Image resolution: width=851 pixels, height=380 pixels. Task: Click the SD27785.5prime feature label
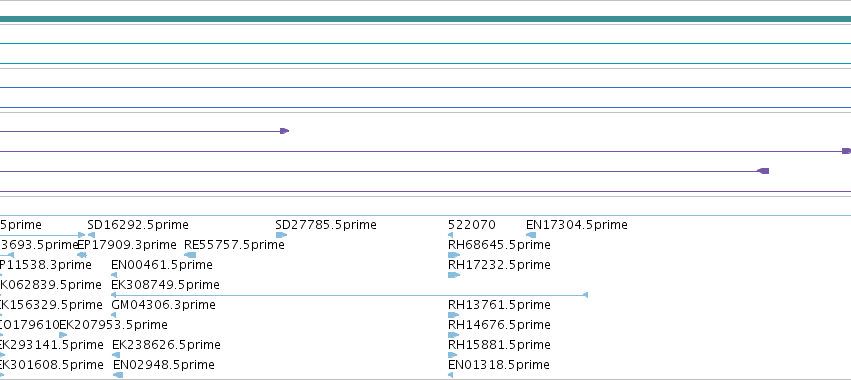(326, 225)
